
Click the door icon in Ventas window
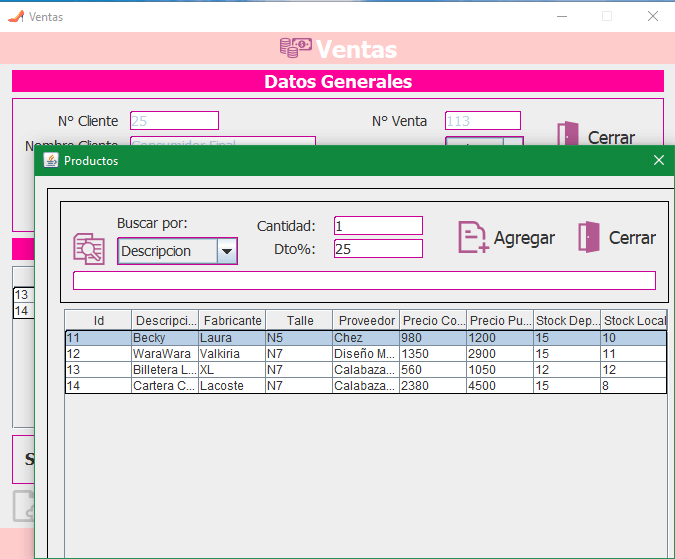click(568, 136)
